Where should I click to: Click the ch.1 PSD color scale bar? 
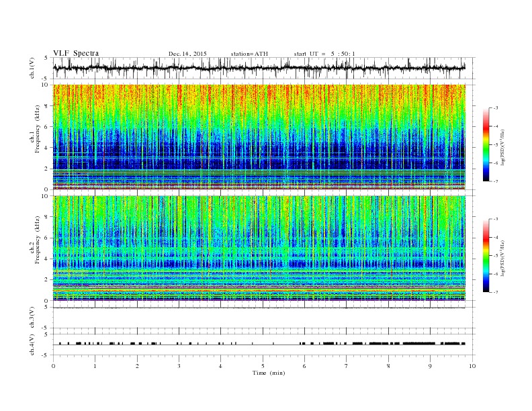pos(486,144)
